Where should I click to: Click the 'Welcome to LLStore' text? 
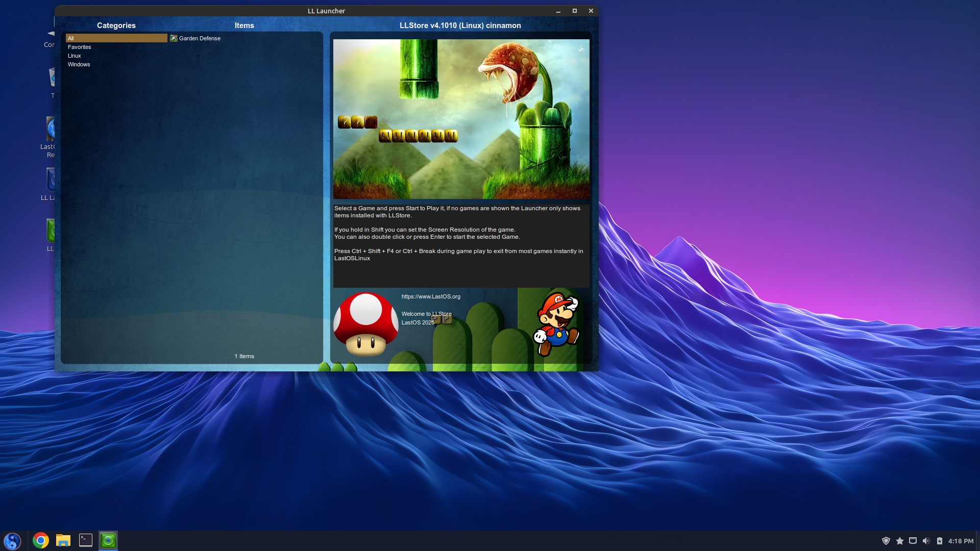click(x=426, y=314)
